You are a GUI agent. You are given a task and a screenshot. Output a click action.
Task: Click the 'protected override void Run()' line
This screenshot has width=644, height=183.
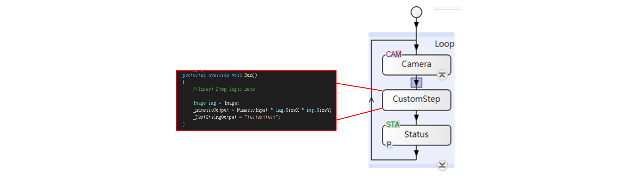(x=220, y=75)
